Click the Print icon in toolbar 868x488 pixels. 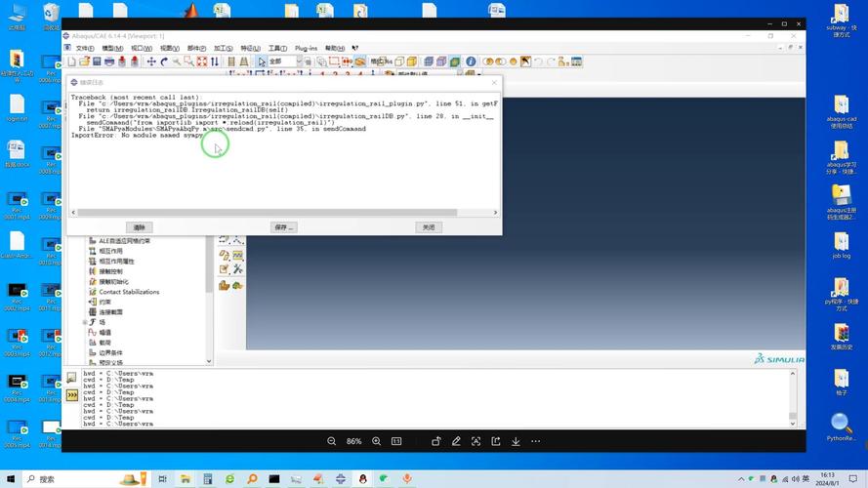109,61
